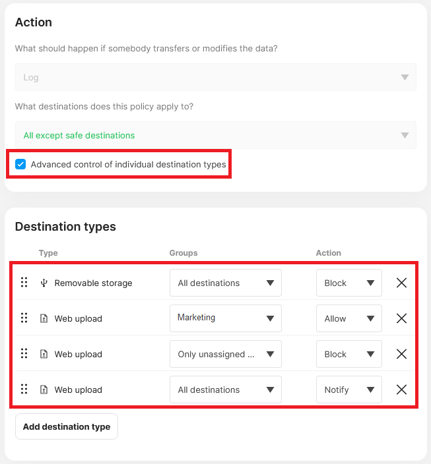Expand the All except safe destinations dropdown
The width and height of the screenshot is (431, 464).
pyautogui.click(x=216, y=135)
